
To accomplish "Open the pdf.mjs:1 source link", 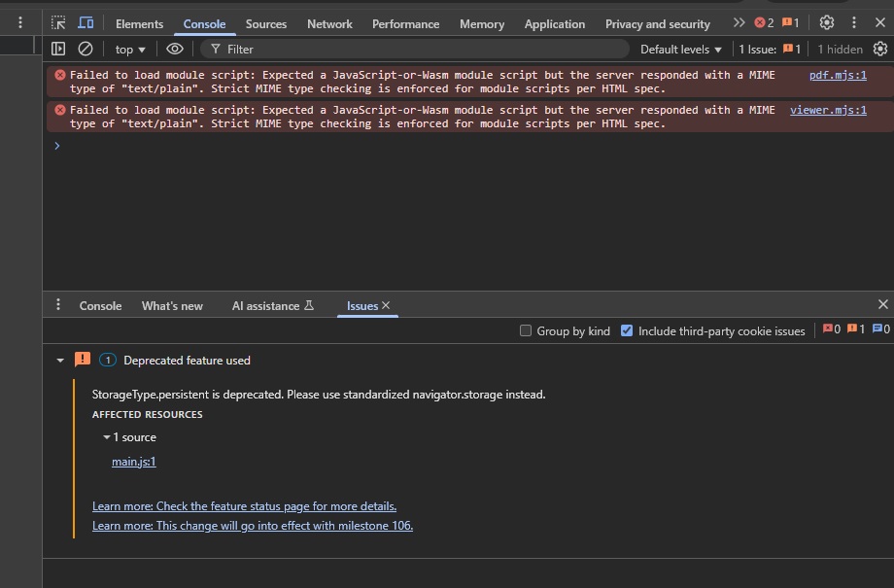I will pyautogui.click(x=838, y=75).
